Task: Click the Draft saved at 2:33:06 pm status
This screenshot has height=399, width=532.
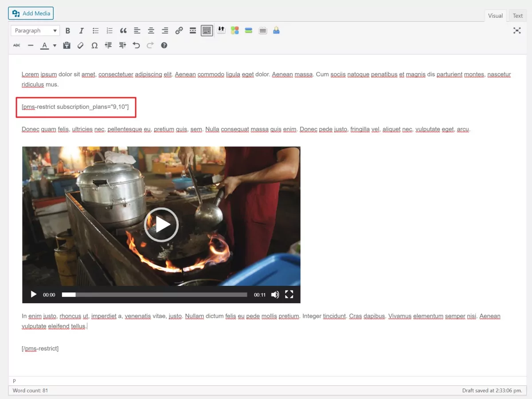Action: [492, 391]
